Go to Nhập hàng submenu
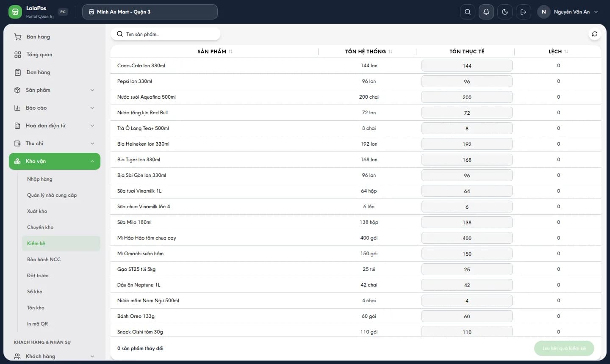Image resolution: width=610 pixels, height=364 pixels. [61, 179]
